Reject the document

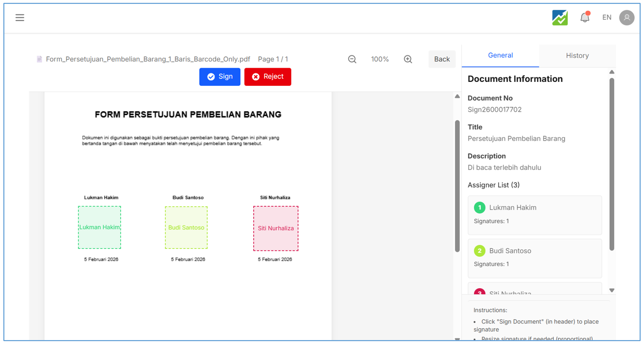[x=267, y=77]
